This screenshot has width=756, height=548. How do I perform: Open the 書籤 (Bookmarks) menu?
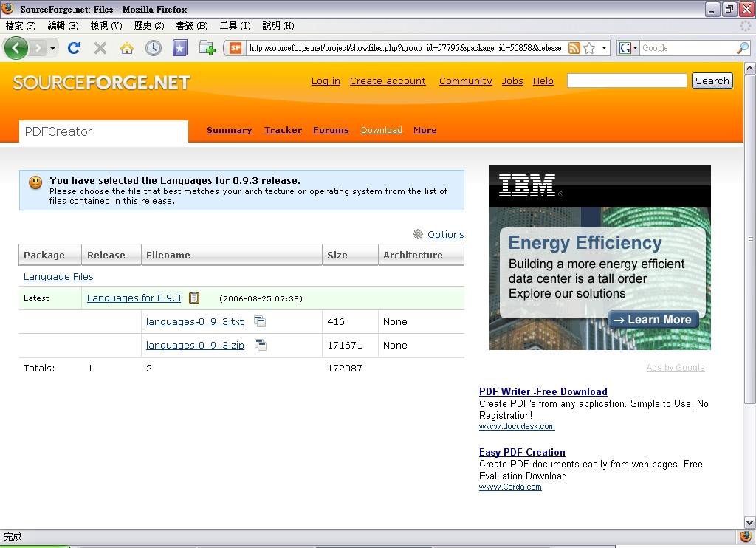click(191, 26)
